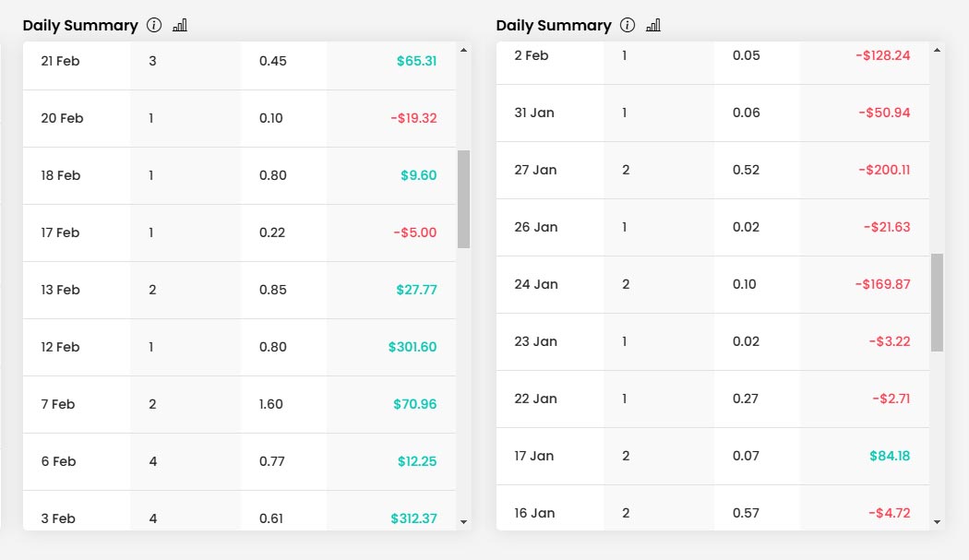Click the $84.18 profit on 17 Jan
969x560 pixels.
click(890, 456)
